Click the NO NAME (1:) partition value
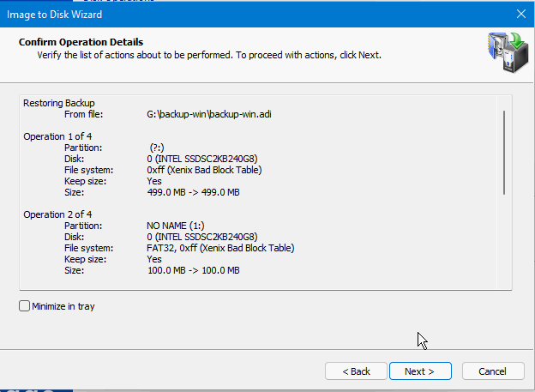This screenshot has width=535, height=392. click(x=176, y=226)
